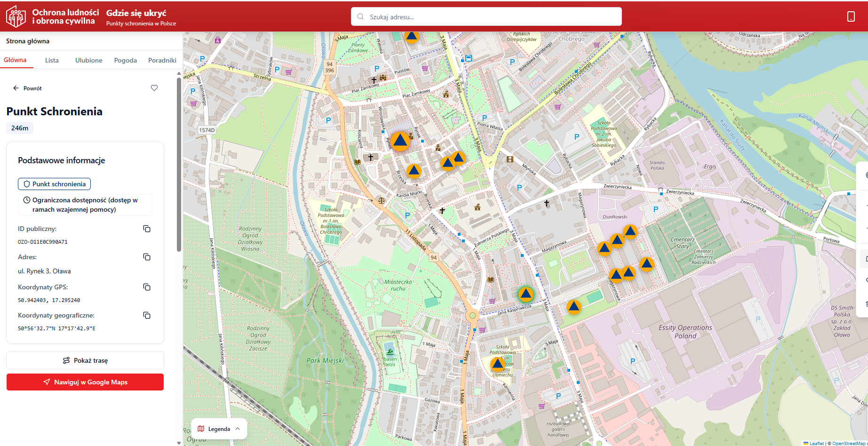Click the coordinates text 50.942403, 17.295240
The image size is (868, 446).
pyautogui.click(x=49, y=300)
